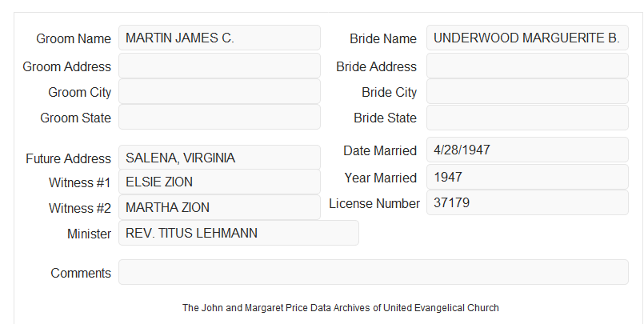Select the Bride City input box
Screen dimensions: 644x324
click(x=527, y=91)
